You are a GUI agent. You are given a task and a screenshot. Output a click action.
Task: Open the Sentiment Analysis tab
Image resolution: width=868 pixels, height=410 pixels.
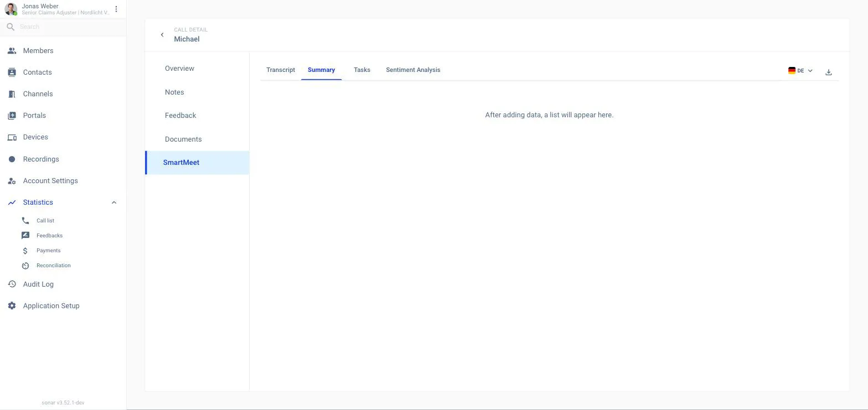click(x=413, y=70)
